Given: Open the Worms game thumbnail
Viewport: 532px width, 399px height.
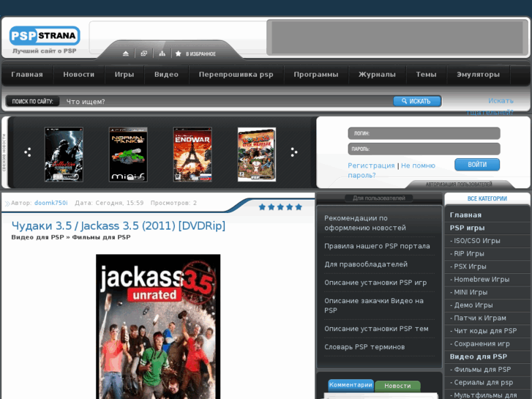Looking at the screenshot, I should click(257, 154).
